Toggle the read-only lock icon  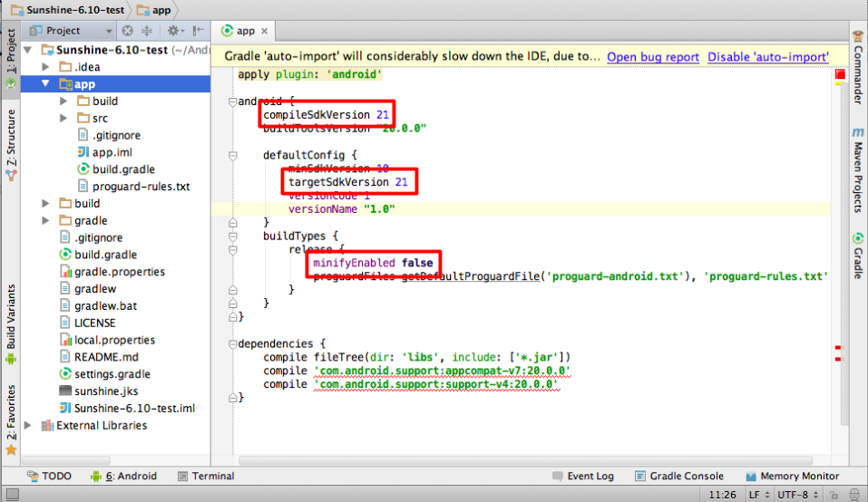click(x=834, y=495)
